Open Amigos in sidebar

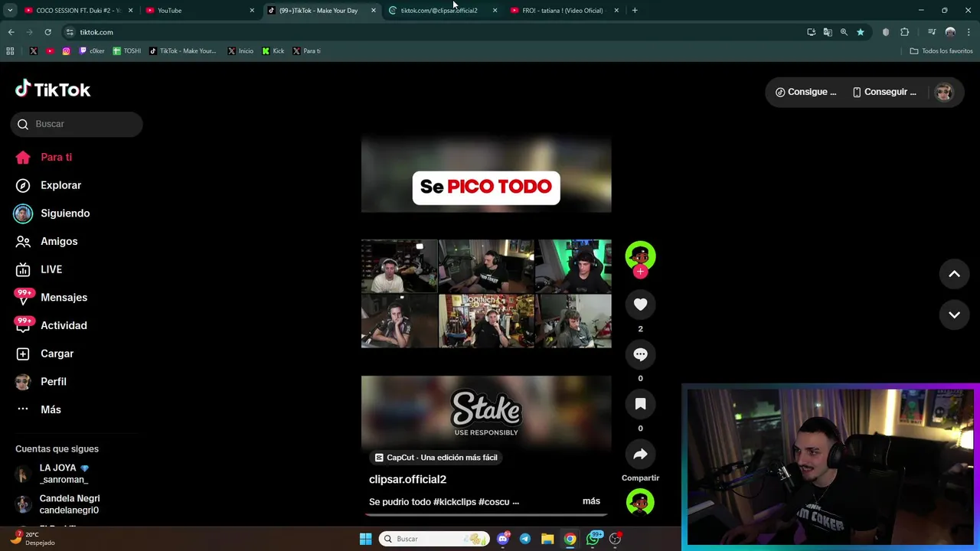[47, 241]
